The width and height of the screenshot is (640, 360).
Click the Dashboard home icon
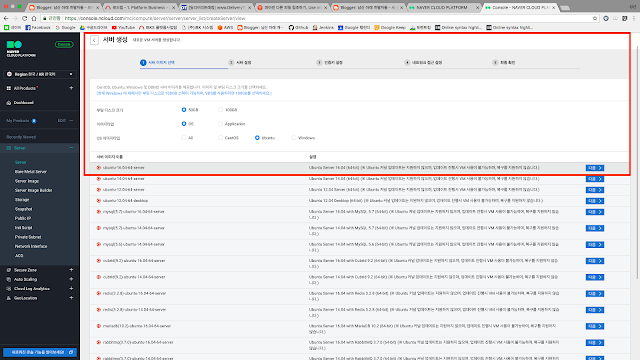tap(9, 103)
